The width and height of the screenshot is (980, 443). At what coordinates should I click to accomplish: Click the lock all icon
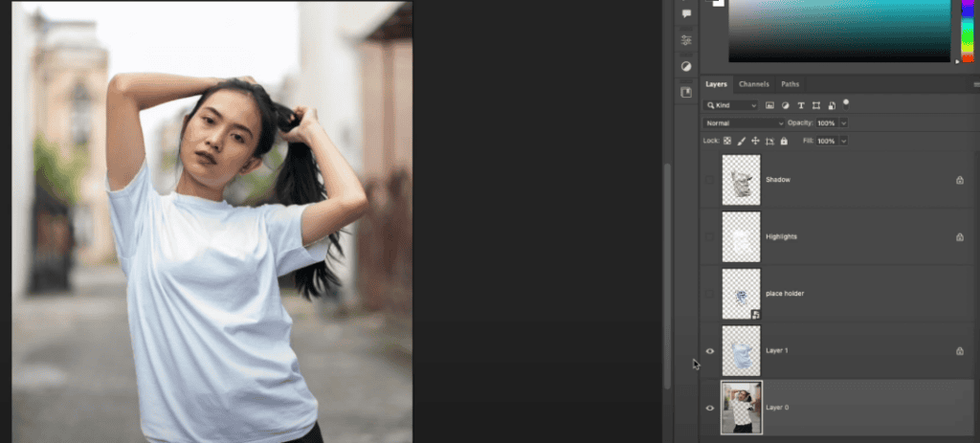pos(784,141)
